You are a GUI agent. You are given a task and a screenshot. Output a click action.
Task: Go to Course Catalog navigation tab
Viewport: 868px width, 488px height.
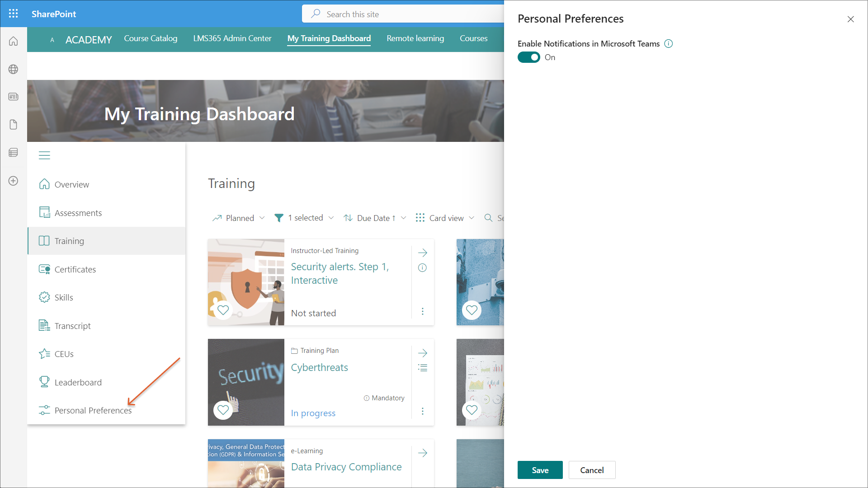[x=151, y=39]
